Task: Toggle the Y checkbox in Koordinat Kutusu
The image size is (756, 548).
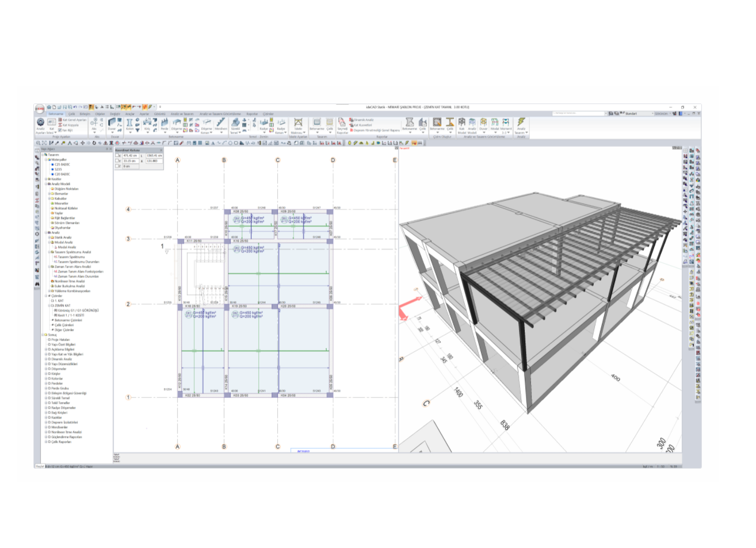Action: point(117,160)
